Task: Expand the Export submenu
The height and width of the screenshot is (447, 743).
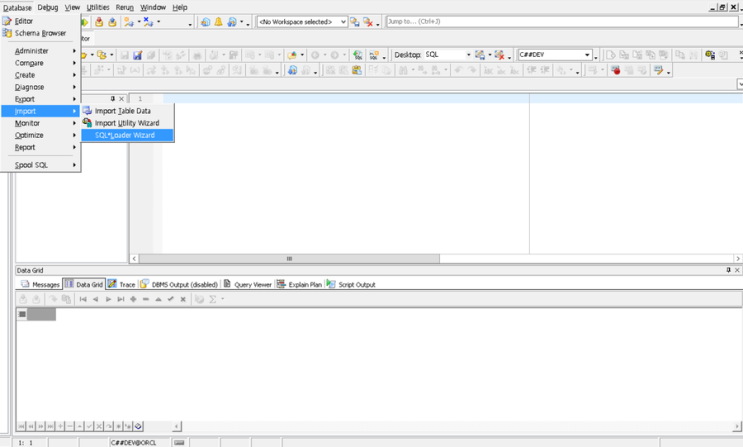Action: tap(40, 99)
